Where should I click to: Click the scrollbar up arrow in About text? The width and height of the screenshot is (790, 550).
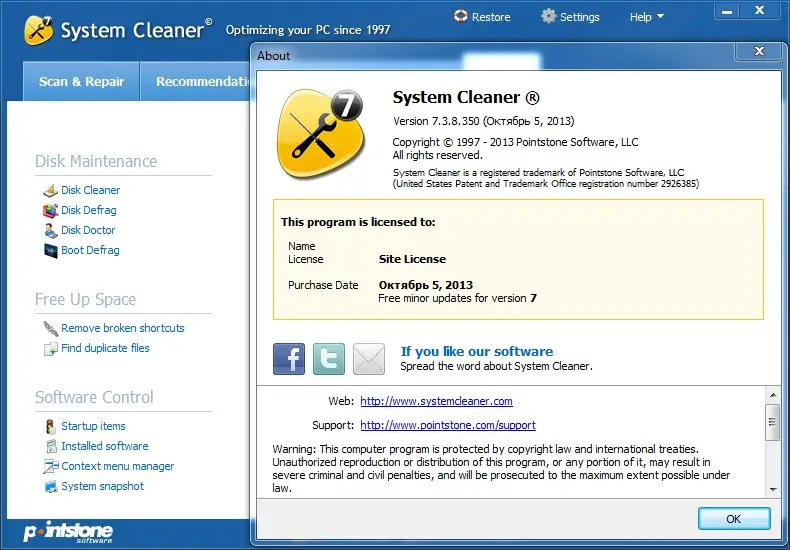(x=773, y=395)
